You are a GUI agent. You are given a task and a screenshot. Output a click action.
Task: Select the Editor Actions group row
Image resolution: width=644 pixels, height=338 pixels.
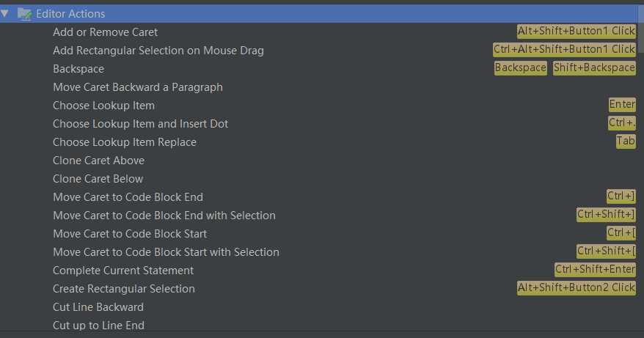(x=319, y=13)
